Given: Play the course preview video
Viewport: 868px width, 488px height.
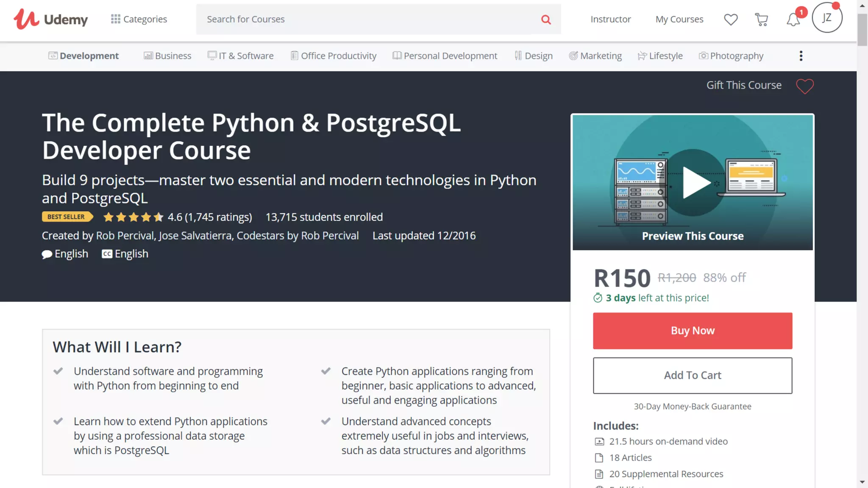Looking at the screenshot, I should (x=693, y=183).
